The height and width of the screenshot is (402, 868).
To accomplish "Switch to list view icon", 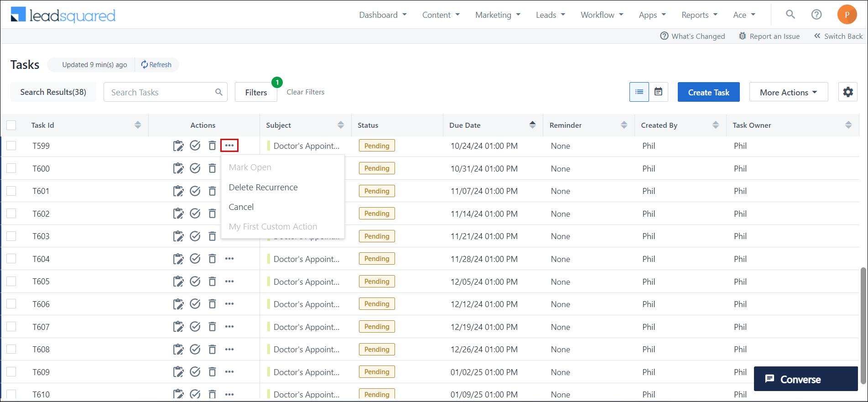I will point(639,92).
